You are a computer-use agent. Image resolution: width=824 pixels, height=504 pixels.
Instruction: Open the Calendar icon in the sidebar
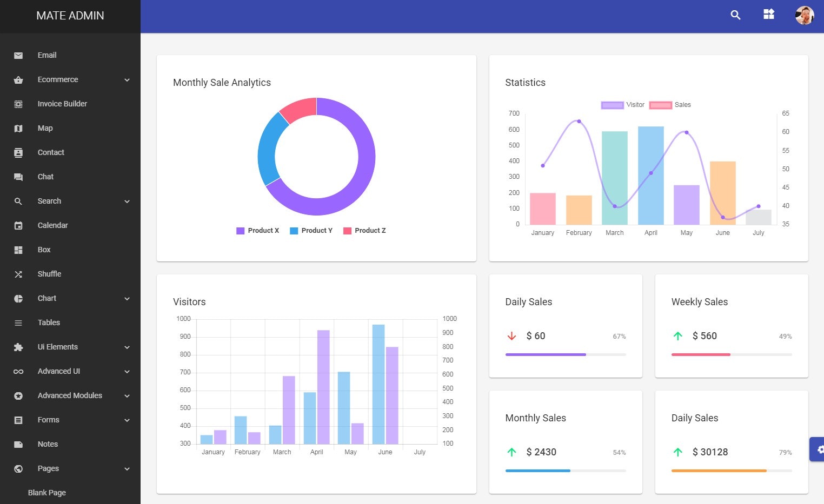pyautogui.click(x=18, y=225)
